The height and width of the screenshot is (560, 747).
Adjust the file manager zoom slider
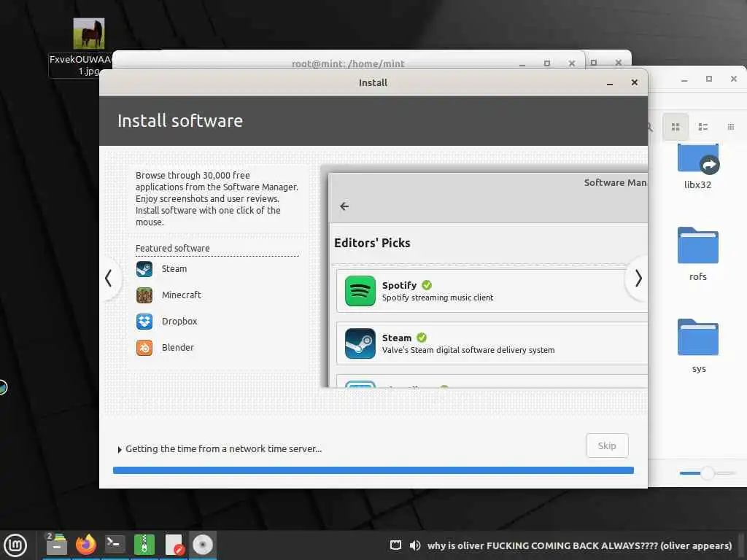click(708, 472)
